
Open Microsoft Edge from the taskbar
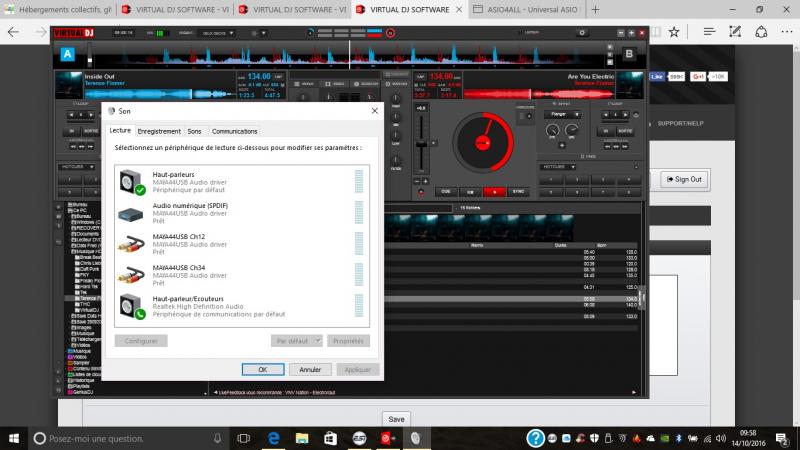click(x=271, y=438)
